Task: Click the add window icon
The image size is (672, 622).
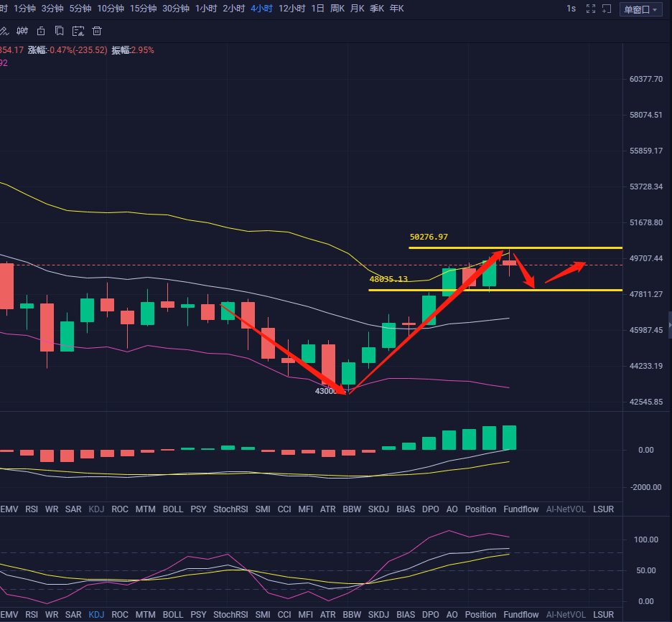Action: click(607, 9)
